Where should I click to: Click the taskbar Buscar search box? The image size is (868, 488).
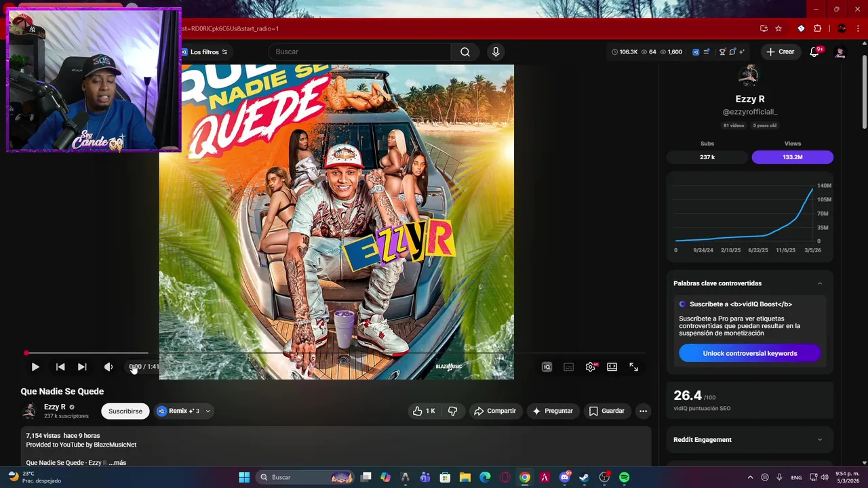click(x=306, y=477)
